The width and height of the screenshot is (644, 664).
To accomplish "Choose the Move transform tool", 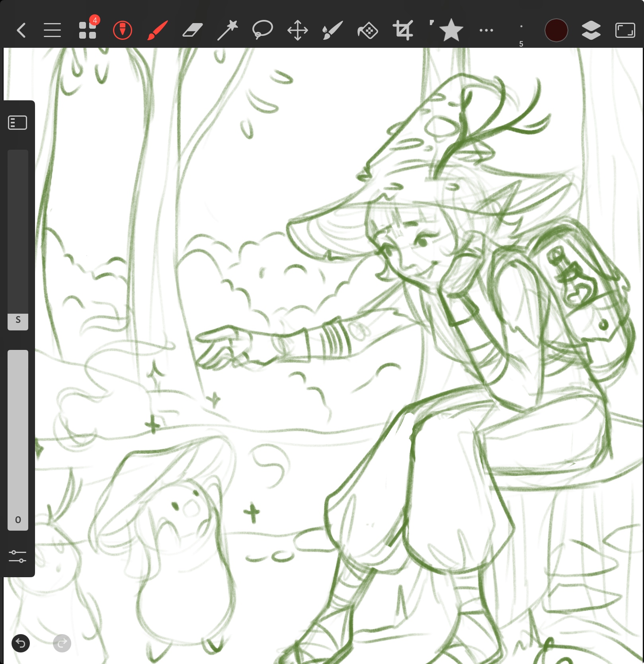I will (297, 30).
